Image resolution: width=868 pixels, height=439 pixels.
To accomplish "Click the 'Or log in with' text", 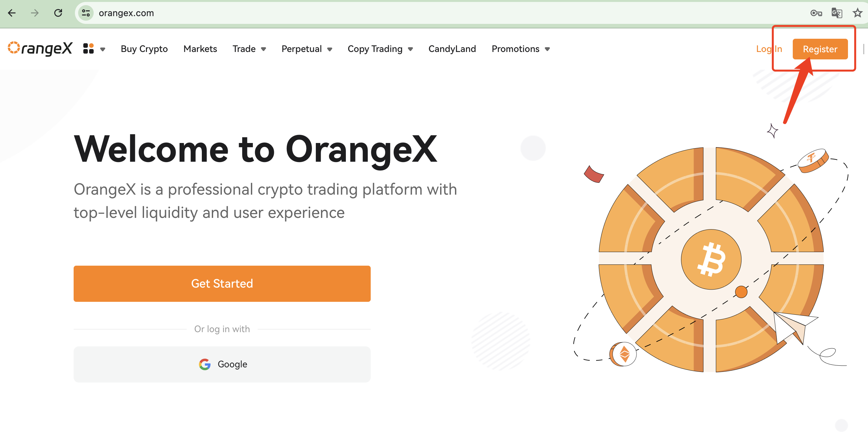I will [x=222, y=329].
